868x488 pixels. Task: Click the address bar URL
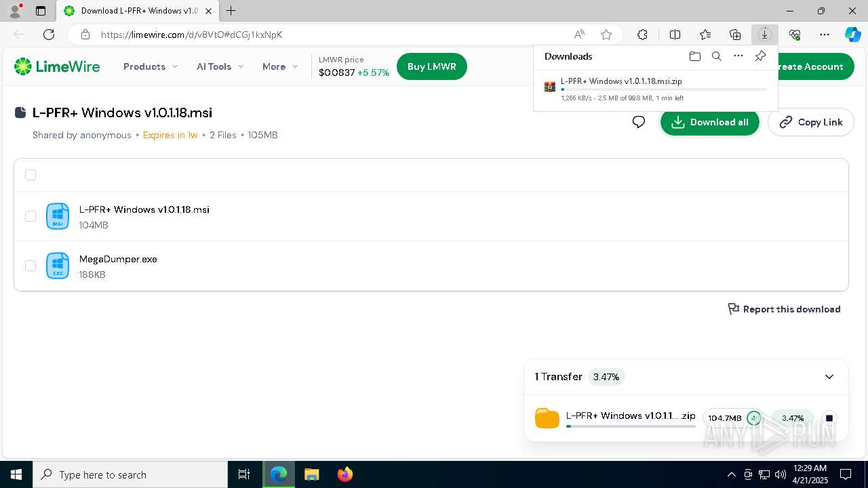[192, 35]
